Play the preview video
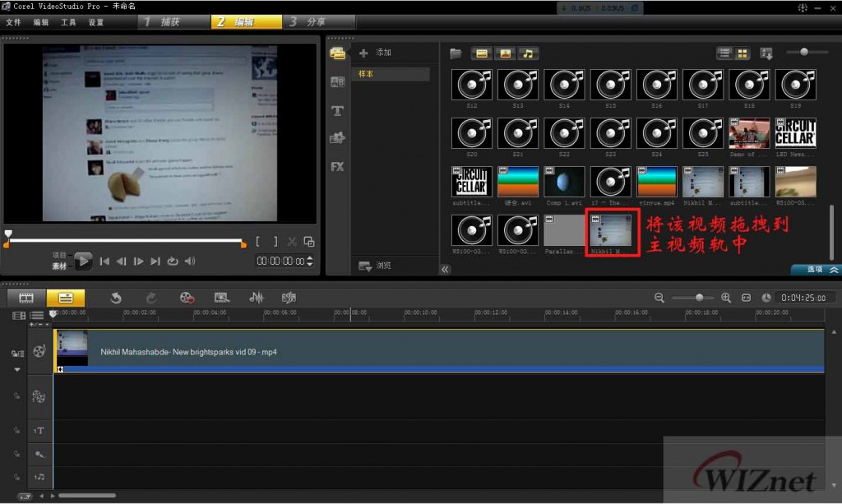Screen dimensions: 842x504 click(x=83, y=261)
